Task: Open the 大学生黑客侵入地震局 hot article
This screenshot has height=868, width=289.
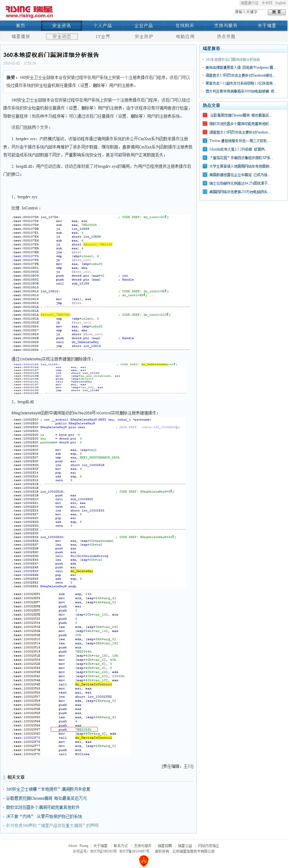Action: pyautogui.click(x=240, y=166)
